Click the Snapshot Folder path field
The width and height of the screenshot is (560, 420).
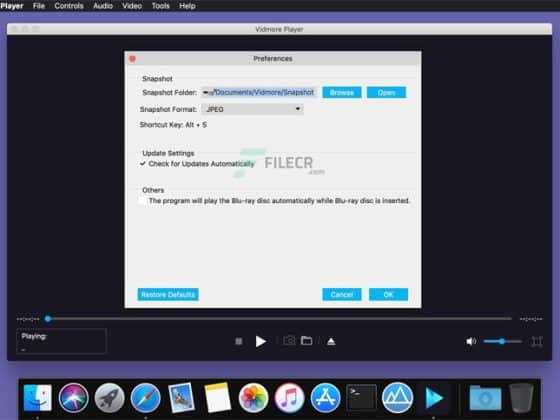click(x=259, y=92)
